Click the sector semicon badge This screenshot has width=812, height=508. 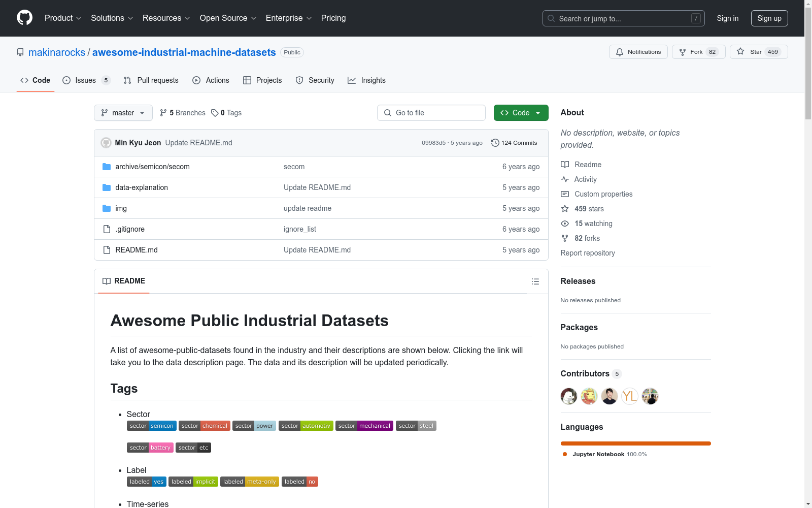point(152,426)
